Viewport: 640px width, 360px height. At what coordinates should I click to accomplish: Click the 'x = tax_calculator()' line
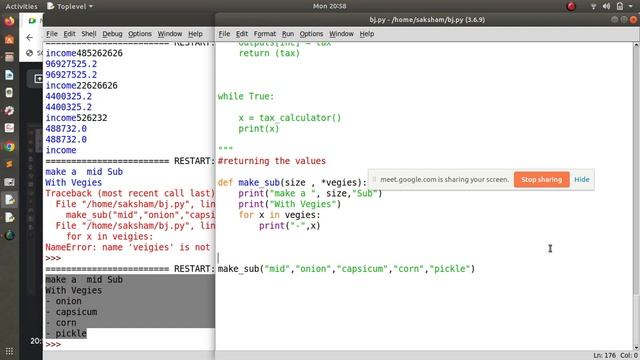(290, 118)
